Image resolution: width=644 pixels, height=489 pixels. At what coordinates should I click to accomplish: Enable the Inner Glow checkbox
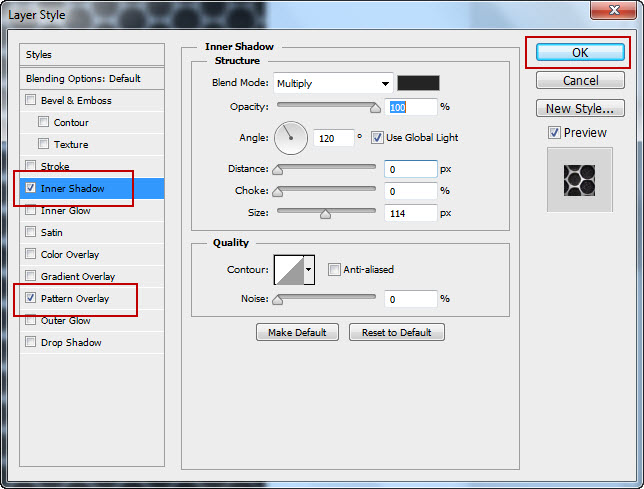point(30,210)
